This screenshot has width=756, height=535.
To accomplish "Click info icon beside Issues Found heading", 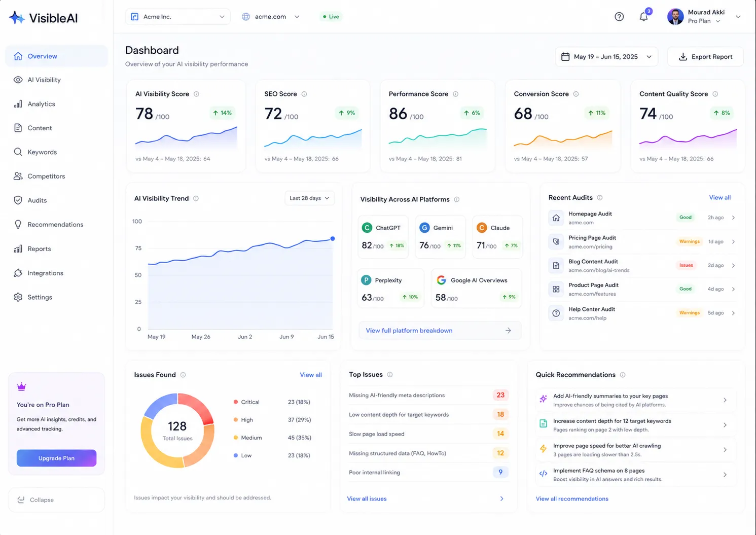I will [x=183, y=375].
